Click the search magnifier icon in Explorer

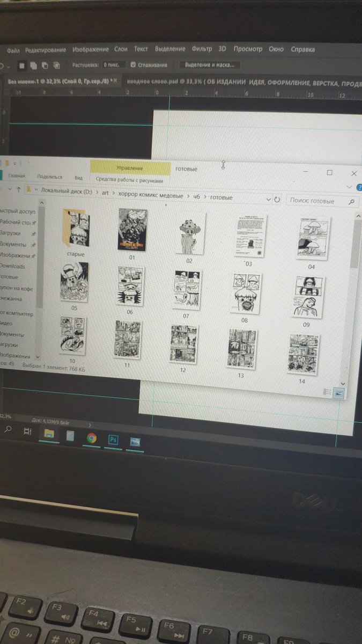352,202
